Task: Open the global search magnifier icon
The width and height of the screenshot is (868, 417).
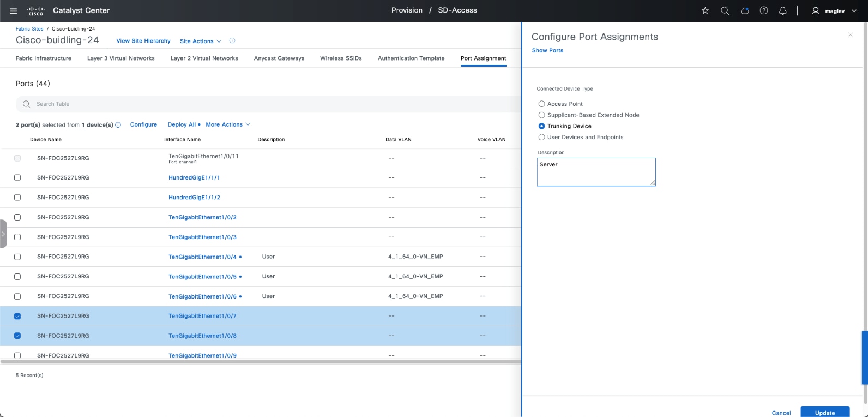Action: pyautogui.click(x=725, y=11)
